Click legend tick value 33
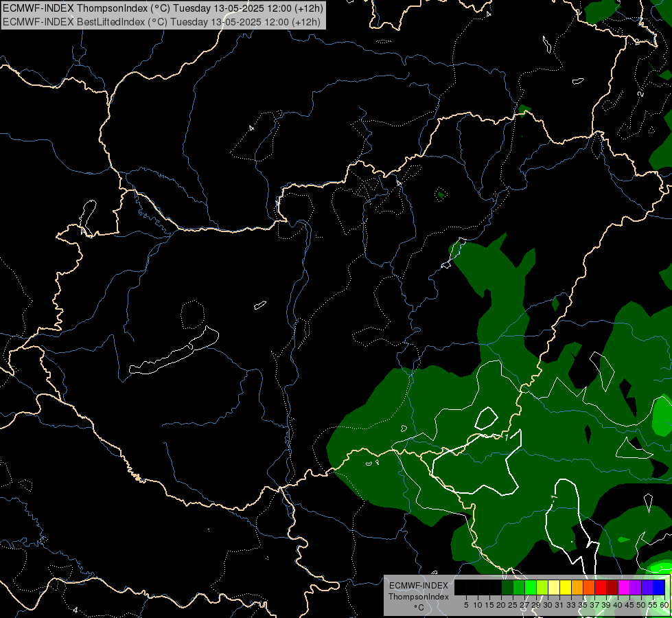This screenshot has height=618, width=672. [571, 605]
